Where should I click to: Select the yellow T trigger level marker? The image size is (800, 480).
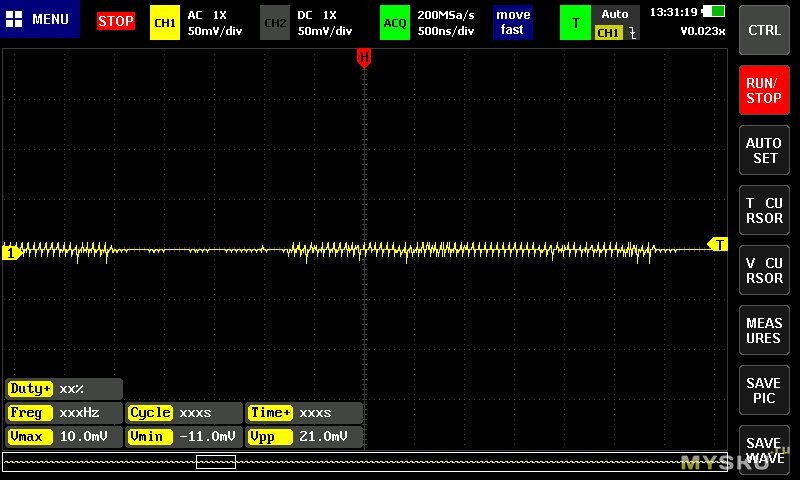pos(718,244)
